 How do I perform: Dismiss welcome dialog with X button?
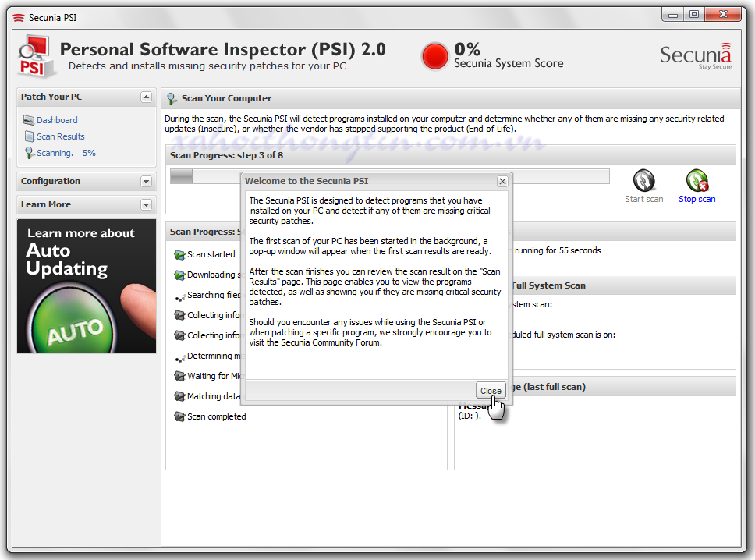[x=502, y=181]
